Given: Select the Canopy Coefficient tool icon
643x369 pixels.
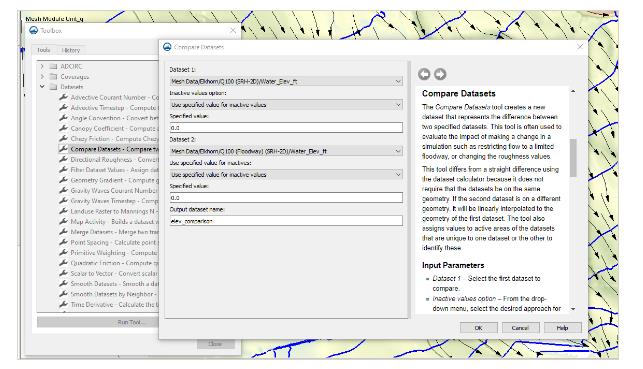Looking at the screenshot, I should click(63, 128).
